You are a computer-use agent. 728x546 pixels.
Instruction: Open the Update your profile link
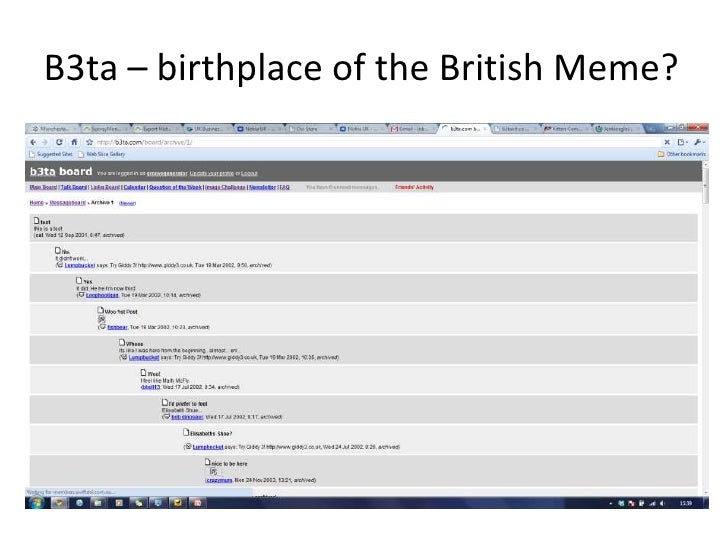click(211, 173)
